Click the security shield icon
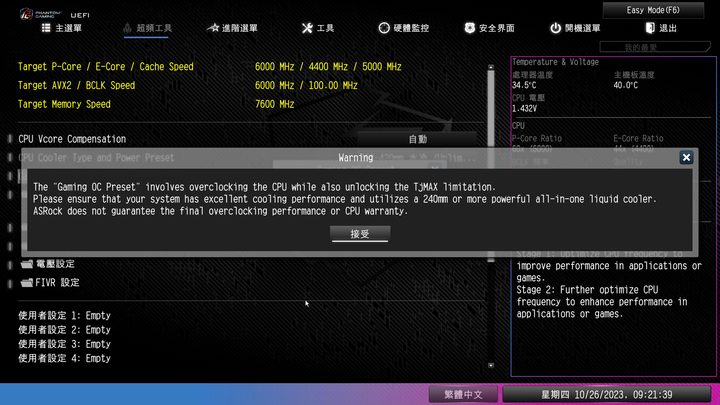Image resolution: width=720 pixels, height=405 pixels. (469, 28)
